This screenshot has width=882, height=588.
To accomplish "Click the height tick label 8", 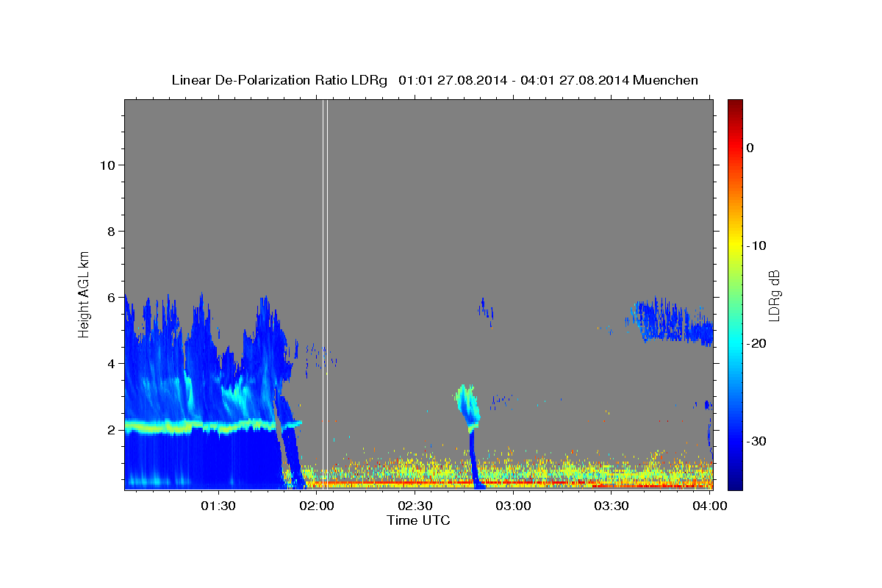I will [x=111, y=231].
